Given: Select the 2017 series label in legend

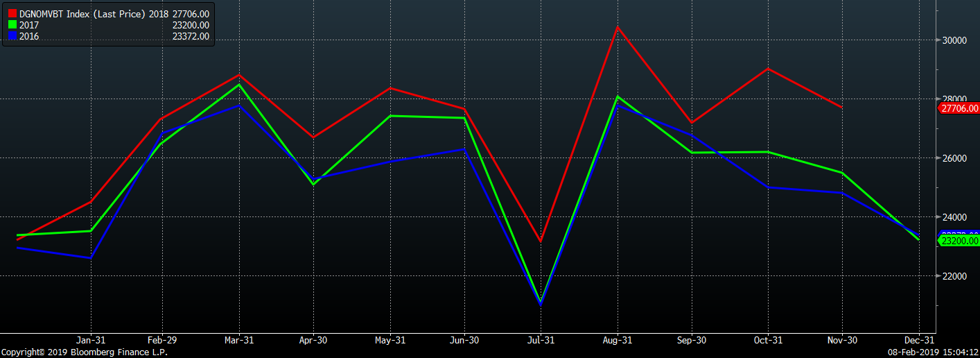Looking at the screenshot, I should click(x=30, y=25).
